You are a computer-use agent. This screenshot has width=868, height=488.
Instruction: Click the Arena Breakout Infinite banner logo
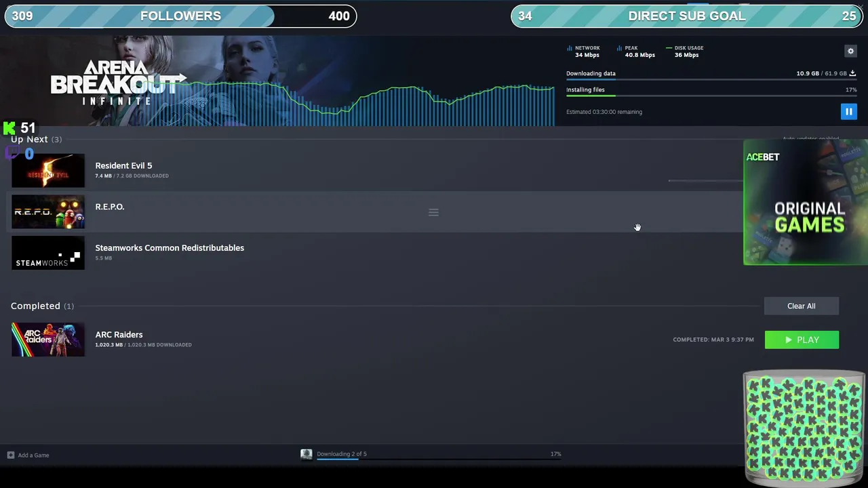[117, 83]
